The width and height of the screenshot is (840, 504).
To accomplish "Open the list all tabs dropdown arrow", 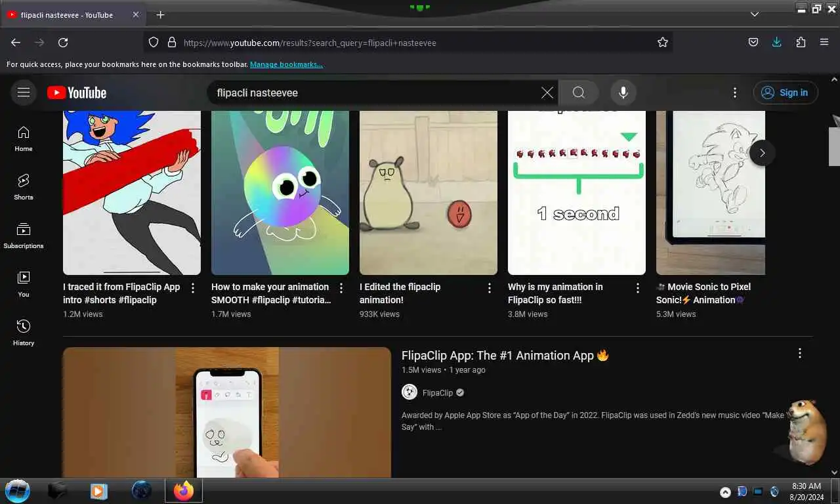I will pos(755,14).
